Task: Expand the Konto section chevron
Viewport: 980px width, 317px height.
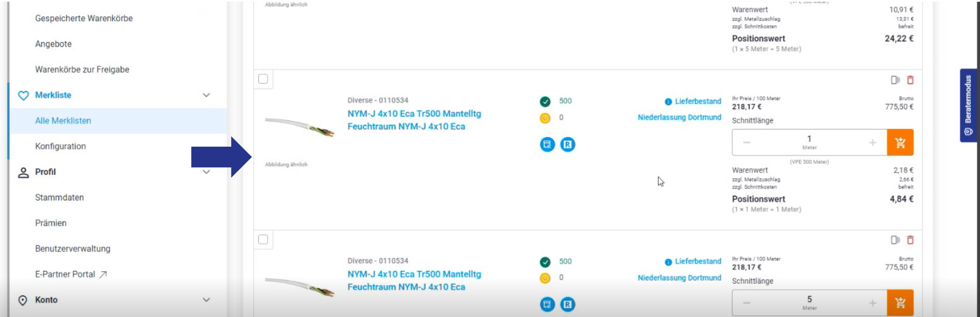Action: point(206,300)
